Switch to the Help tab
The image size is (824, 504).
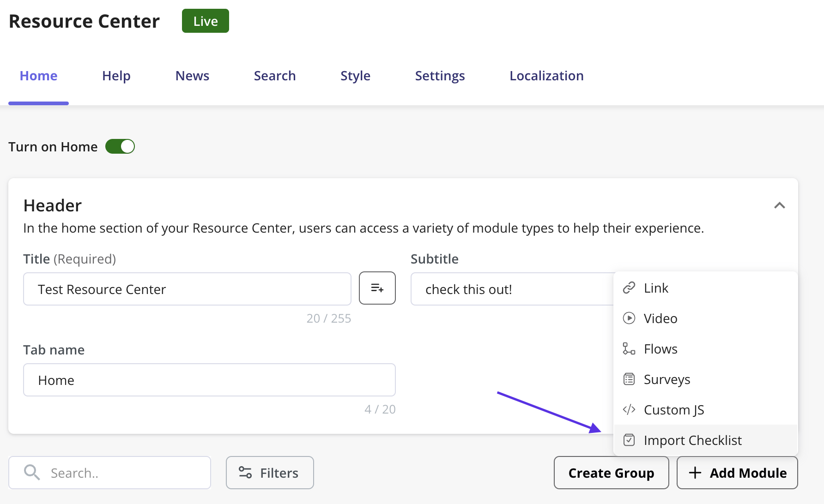[x=116, y=76]
